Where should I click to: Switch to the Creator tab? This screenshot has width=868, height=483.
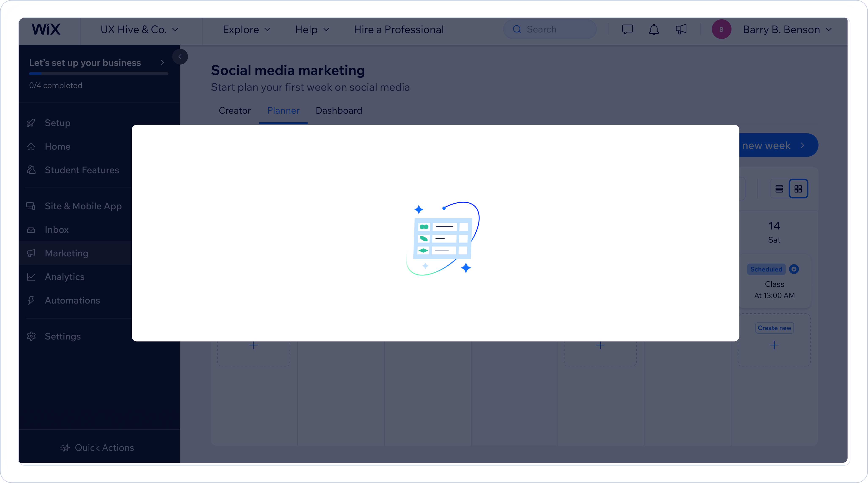235,111
